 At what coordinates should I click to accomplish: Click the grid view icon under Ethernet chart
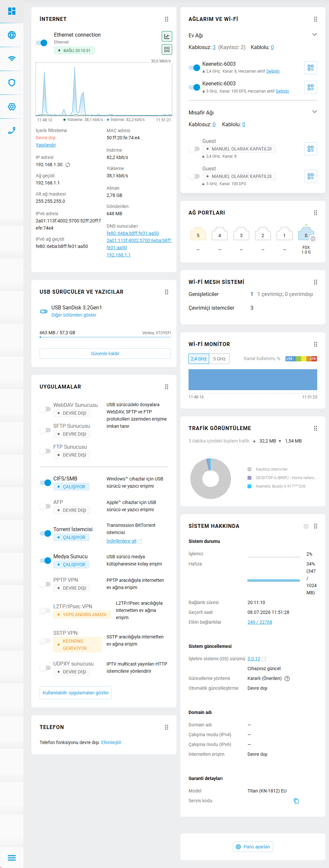pos(167,49)
